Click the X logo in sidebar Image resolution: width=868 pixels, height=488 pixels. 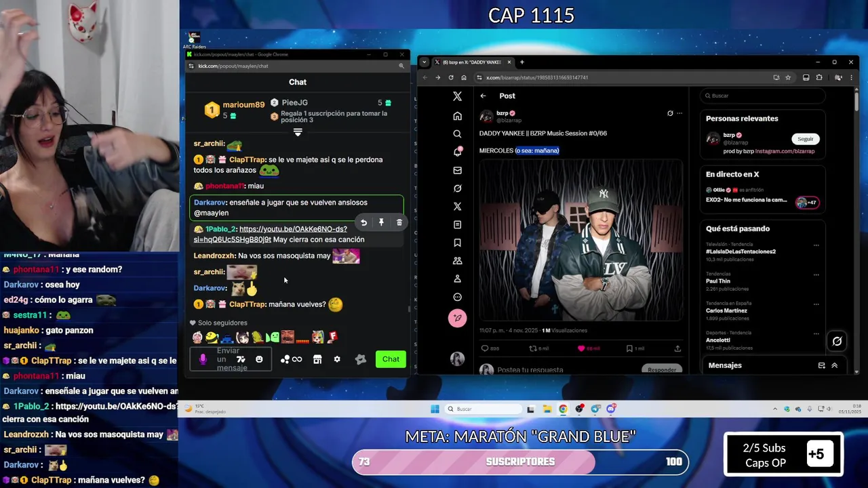click(457, 96)
